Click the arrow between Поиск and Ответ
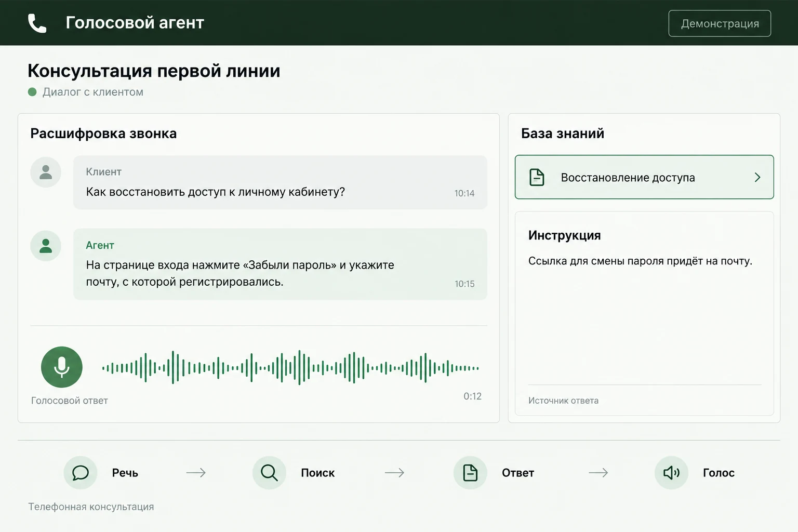Screen dimensions: 798x532 [x=394, y=473]
